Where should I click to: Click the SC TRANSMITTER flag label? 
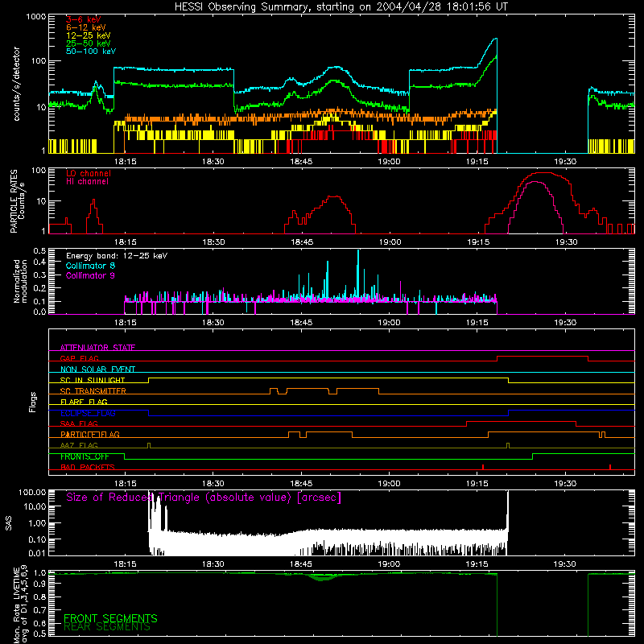click(93, 391)
